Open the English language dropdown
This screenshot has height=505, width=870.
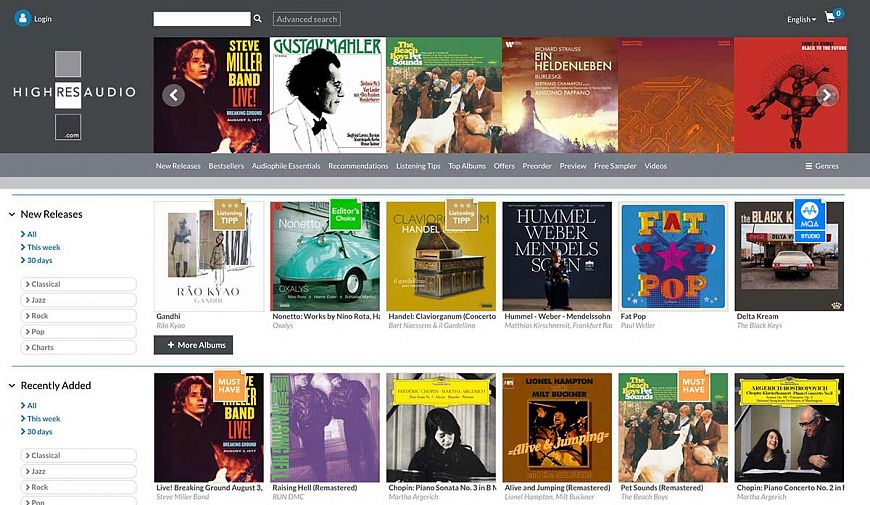(x=801, y=19)
